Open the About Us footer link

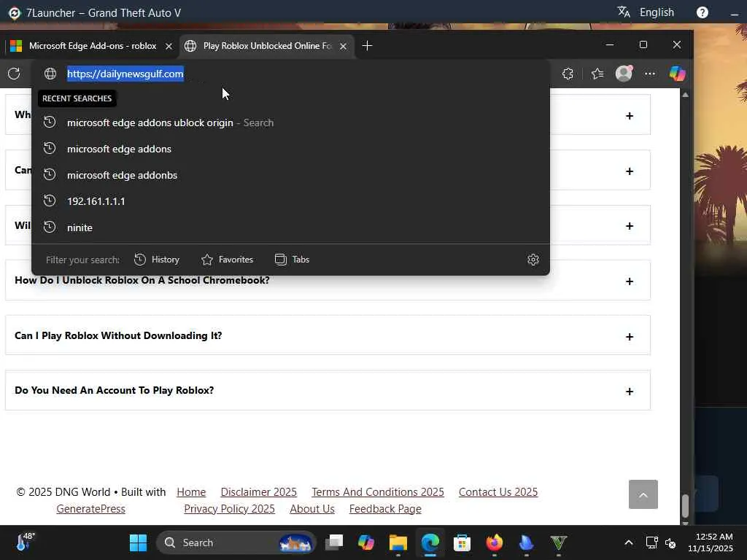(x=312, y=508)
